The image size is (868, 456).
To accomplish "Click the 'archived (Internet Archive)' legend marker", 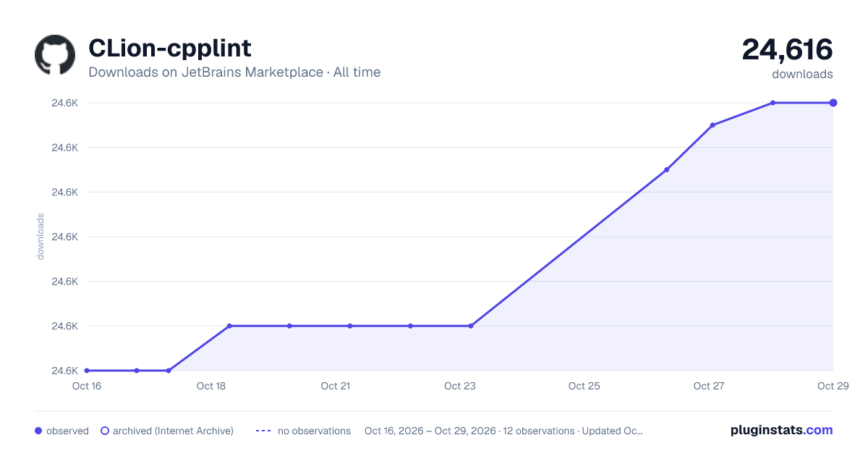I will tap(105, 431).
